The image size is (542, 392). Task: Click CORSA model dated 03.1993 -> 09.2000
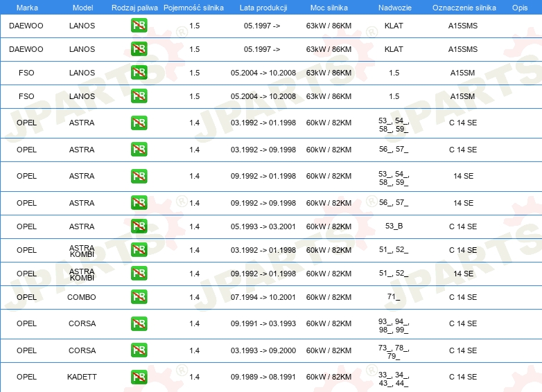pos(82,350)
